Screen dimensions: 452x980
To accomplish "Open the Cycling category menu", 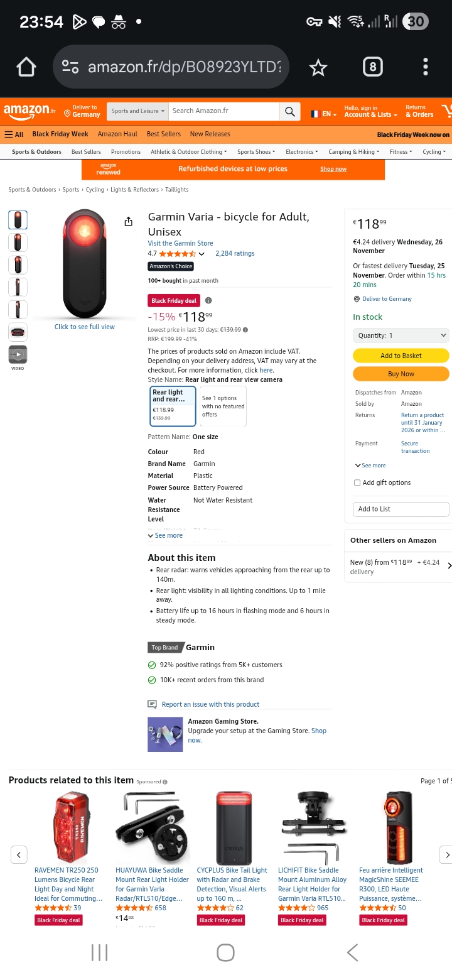I will pos(434,152).
